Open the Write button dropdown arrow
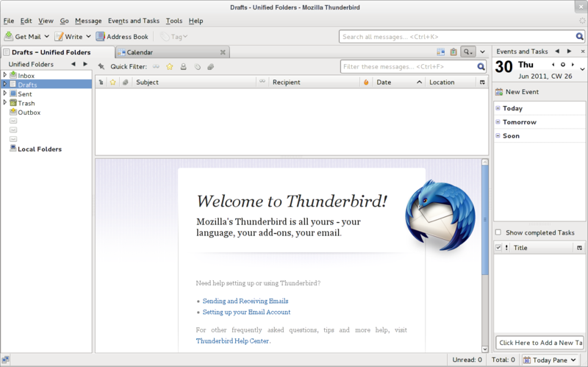 [89, 36]
